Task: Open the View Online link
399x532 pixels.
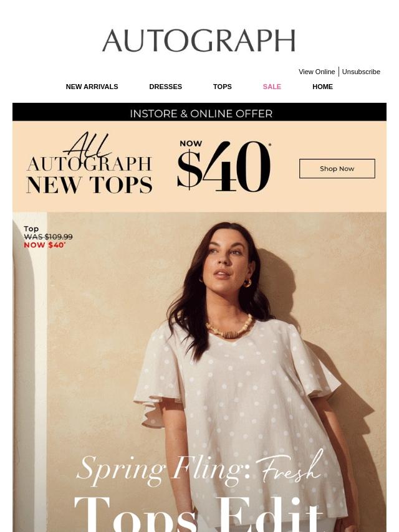Action: point(317,72)
